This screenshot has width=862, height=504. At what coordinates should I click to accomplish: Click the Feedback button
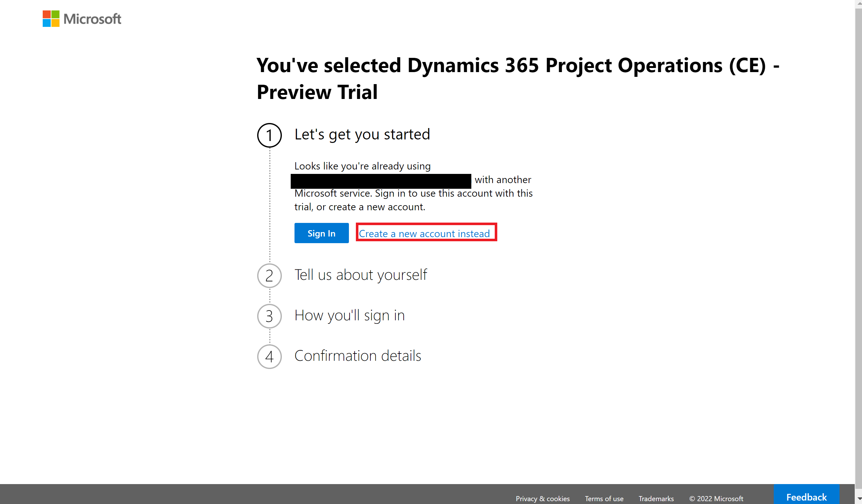tap(806, 495)
